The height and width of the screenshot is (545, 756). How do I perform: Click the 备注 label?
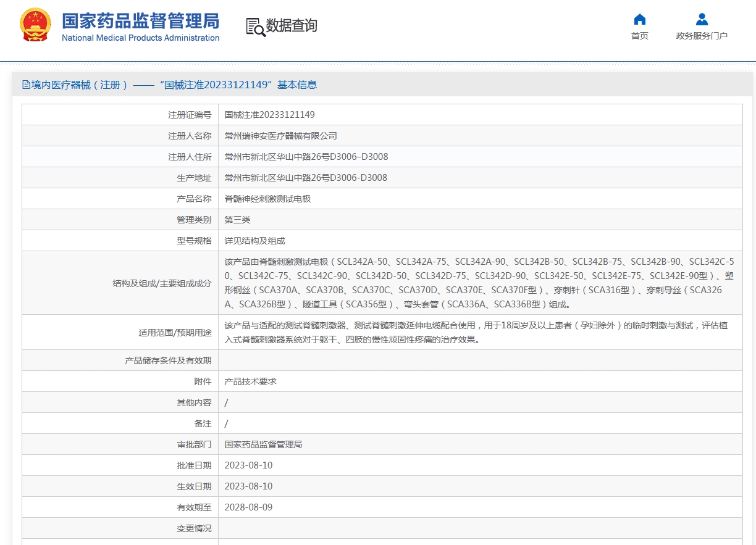pos(203,423)
